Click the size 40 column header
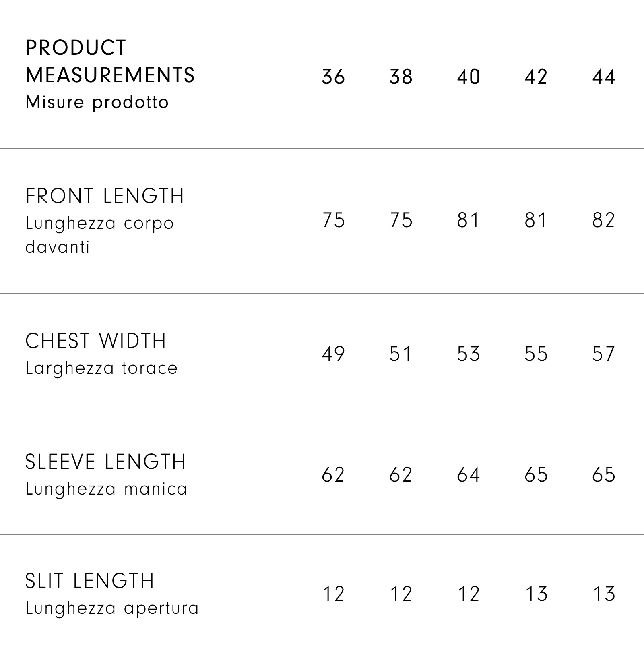The height and width of the screenshot is (654, 644). [x=469, y=77]
